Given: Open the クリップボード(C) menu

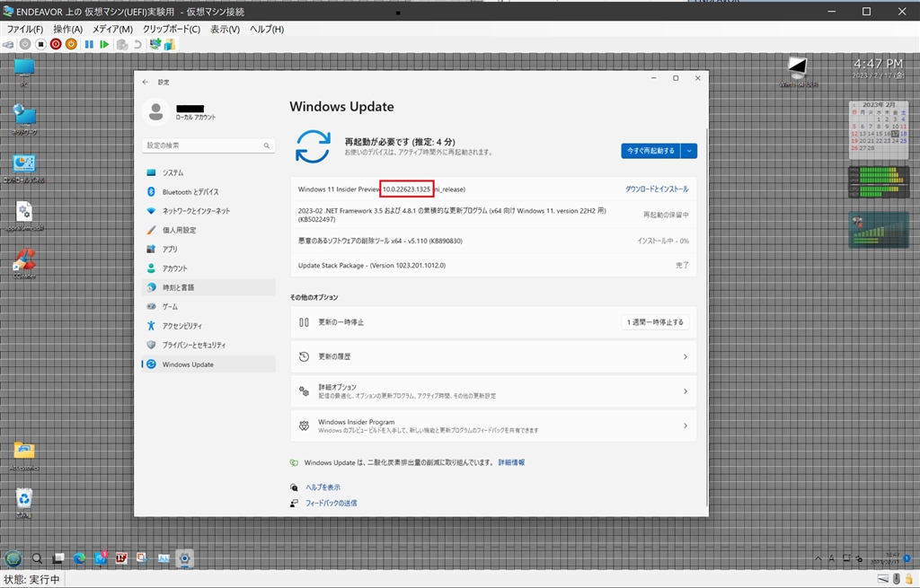Looking at the screenshot, I should coord(172,30).
